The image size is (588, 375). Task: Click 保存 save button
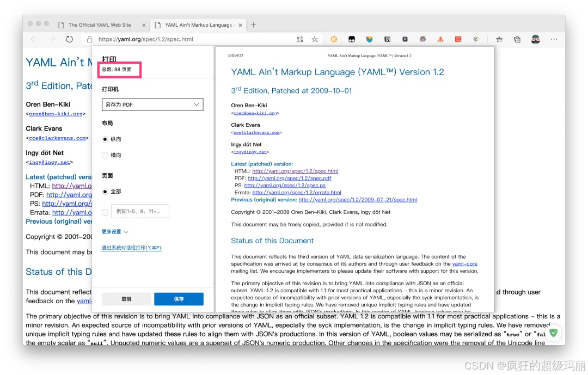pos(179,299)
